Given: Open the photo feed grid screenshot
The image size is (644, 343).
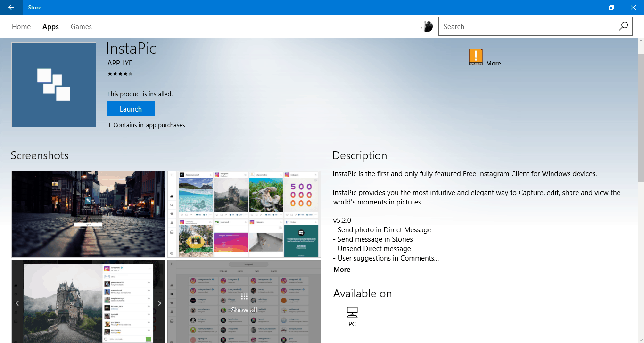Looking at the screenshot, I should click(x=244, y=214).
